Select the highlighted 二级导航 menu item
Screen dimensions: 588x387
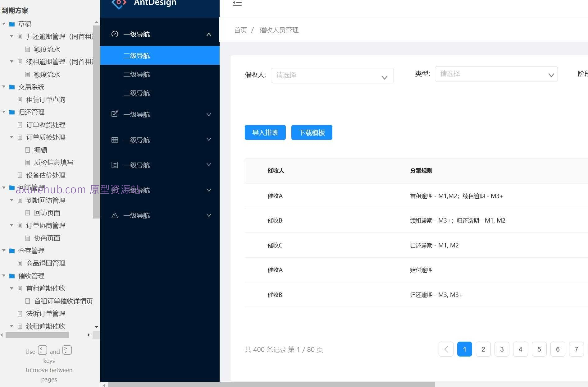(x=137, y=55)
